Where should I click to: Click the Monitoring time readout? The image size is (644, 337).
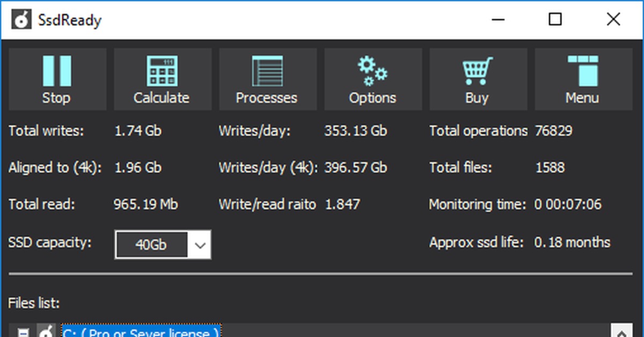568,204
